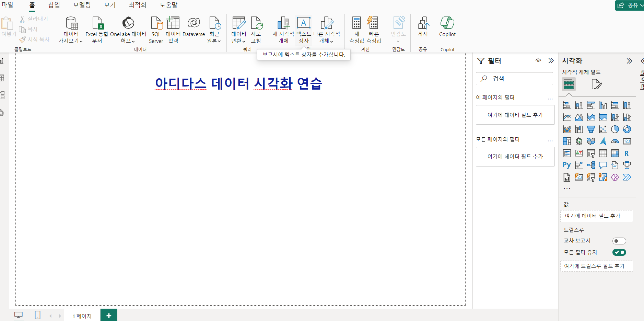The height and width of the screenshot is (321, 644).
Task: Insert a 텍스트 상자
Action: click(x=304, y=30)
